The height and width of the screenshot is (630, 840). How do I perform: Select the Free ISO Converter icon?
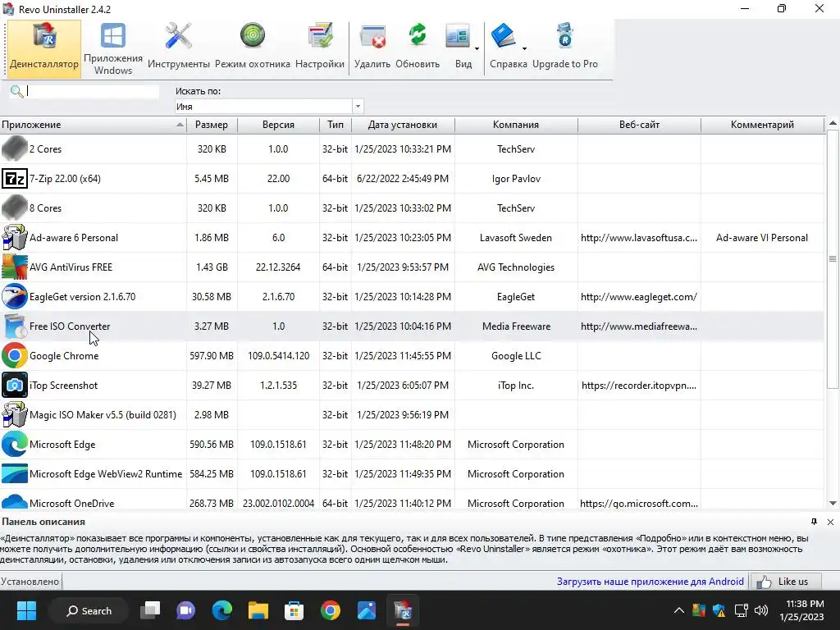[x=15, y=326]
